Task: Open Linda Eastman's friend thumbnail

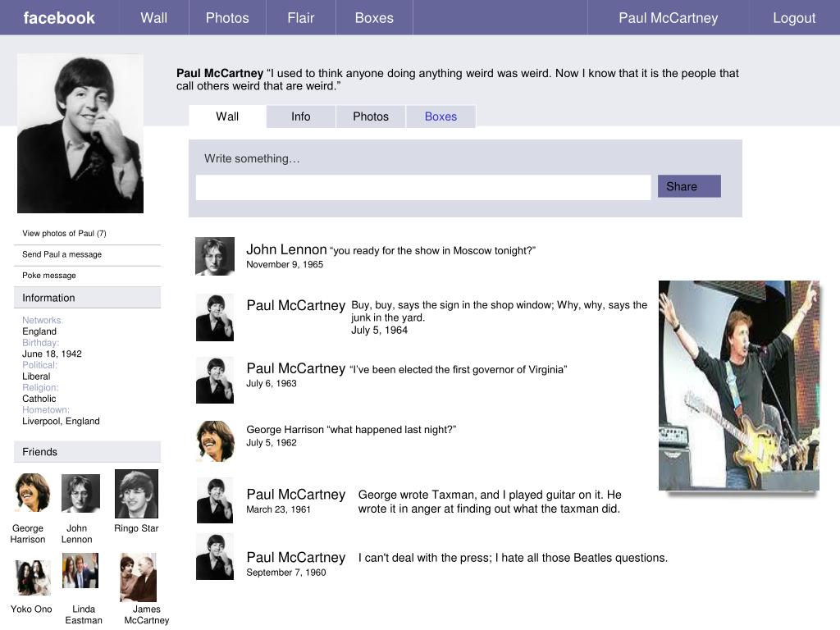Action: tap(80, 571)
